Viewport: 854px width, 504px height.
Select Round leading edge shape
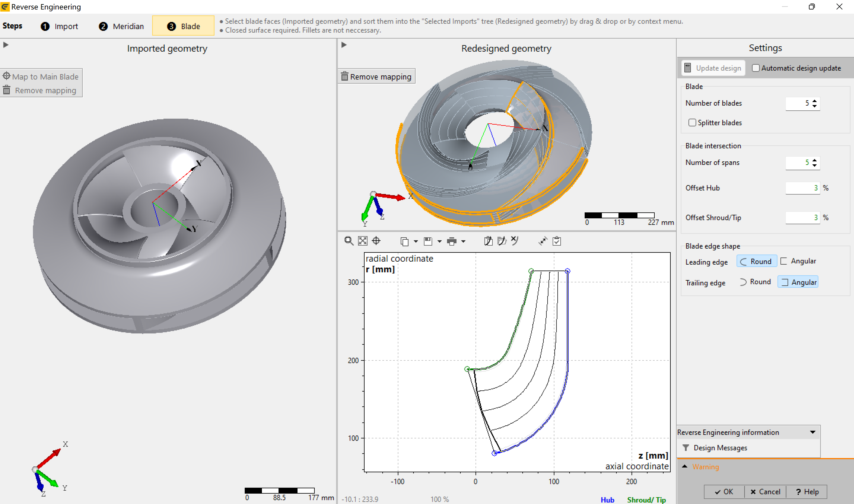pyautogui.click(x=756, y=261)
